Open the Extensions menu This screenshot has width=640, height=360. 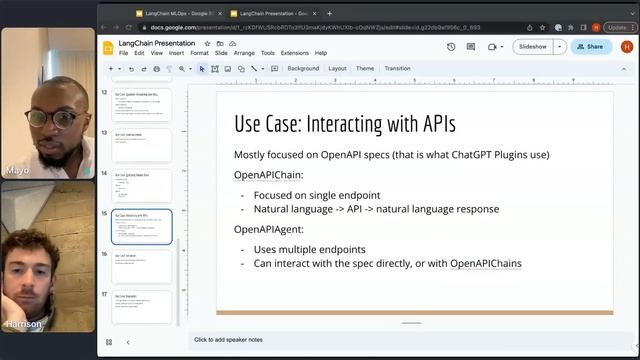[295, 53]
